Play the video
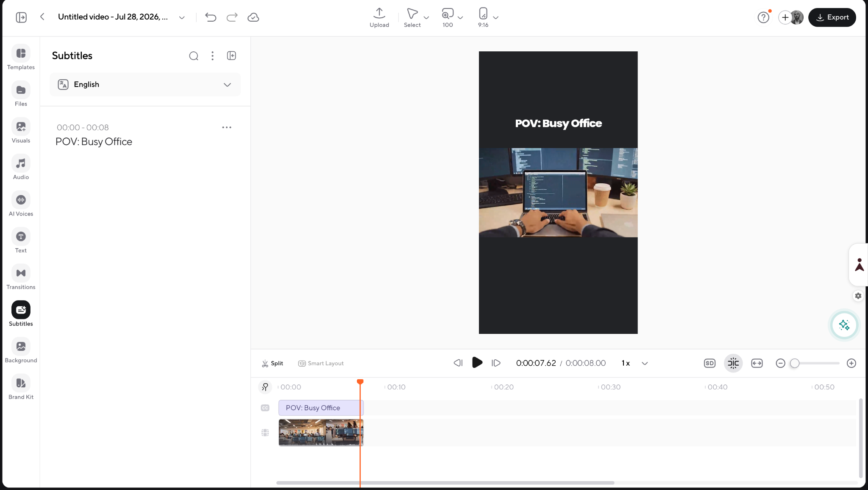Screen dimensions: 868x490 click(x=477, y=363)
